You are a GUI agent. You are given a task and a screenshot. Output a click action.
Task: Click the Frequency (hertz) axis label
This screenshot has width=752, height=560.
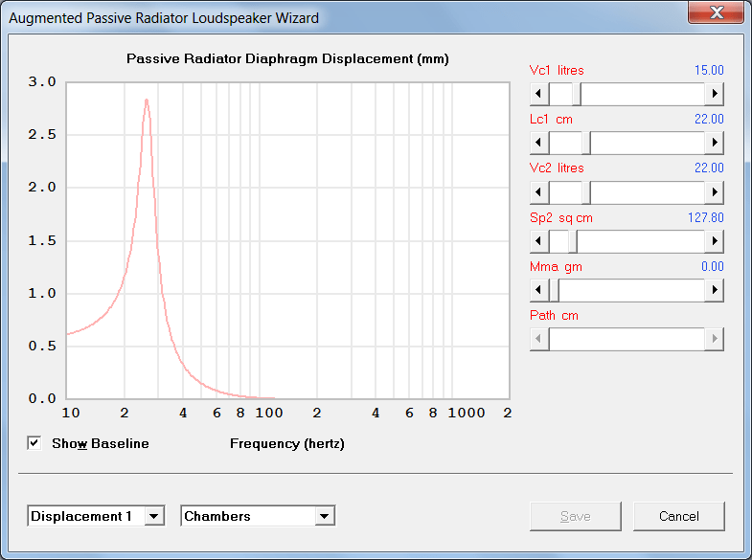[x=287, y=443]
